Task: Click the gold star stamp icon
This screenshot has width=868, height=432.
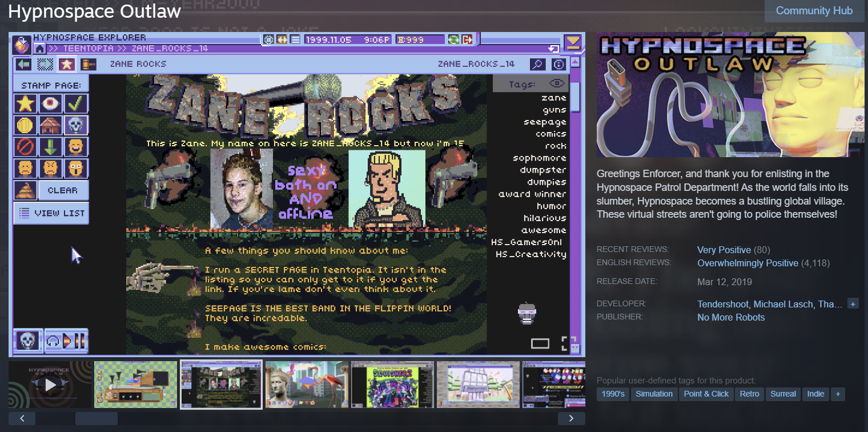Action: coord(26,103)
